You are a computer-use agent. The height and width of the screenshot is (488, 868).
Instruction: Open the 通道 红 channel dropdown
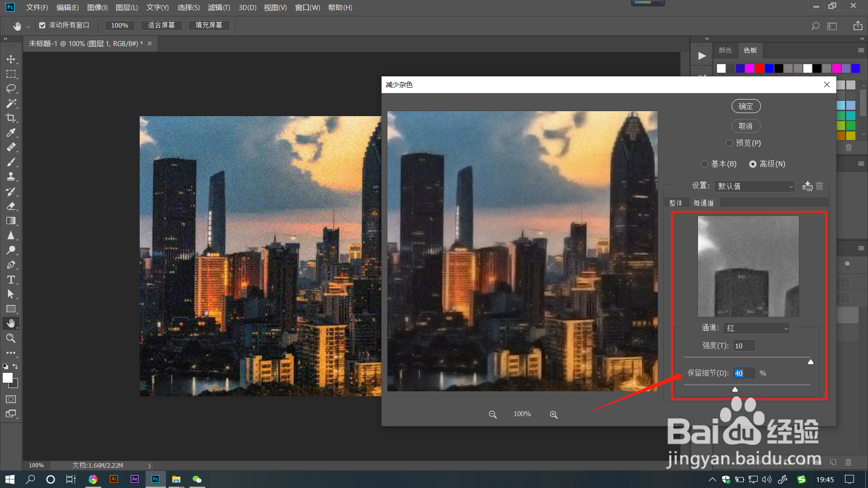(756, 328)
